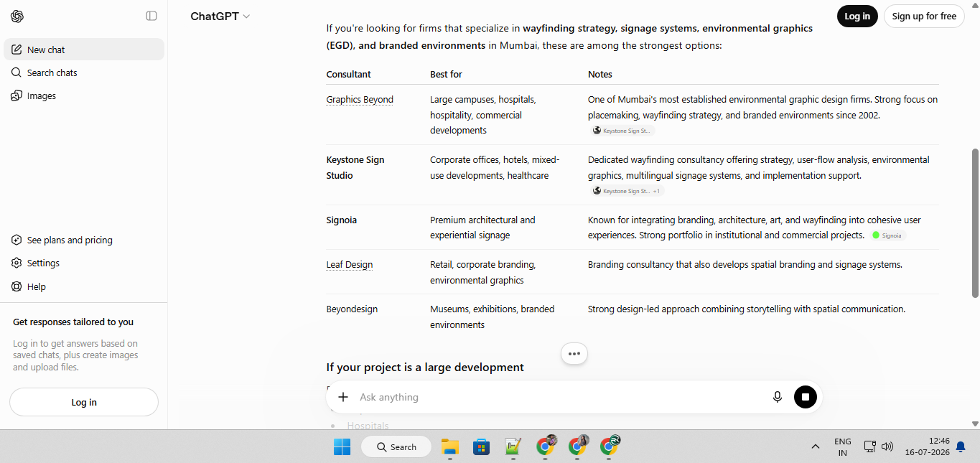Click 'If your project is a large development' heading

pyautogui.click(x=425, y=368)
